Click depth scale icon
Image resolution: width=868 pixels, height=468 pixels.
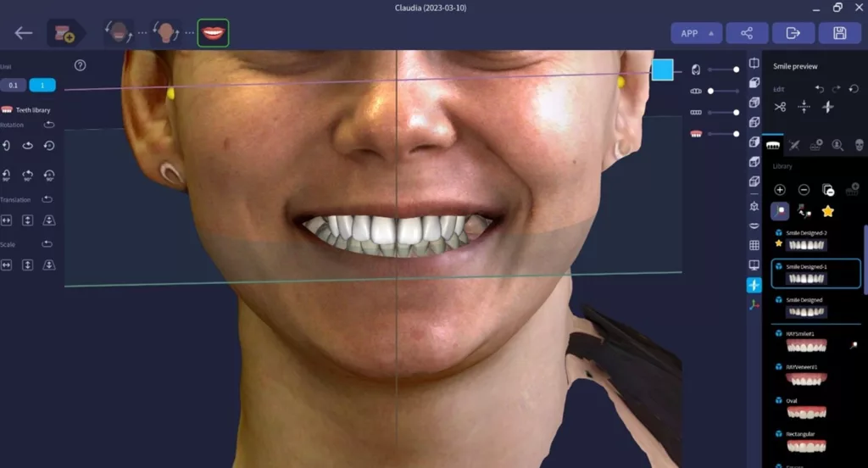[49, 265]
